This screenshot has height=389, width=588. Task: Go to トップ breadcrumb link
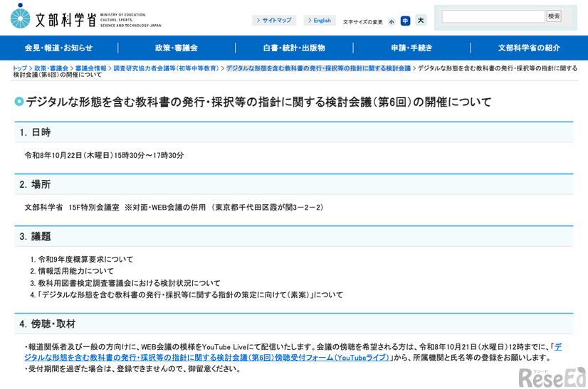(20, 68)
